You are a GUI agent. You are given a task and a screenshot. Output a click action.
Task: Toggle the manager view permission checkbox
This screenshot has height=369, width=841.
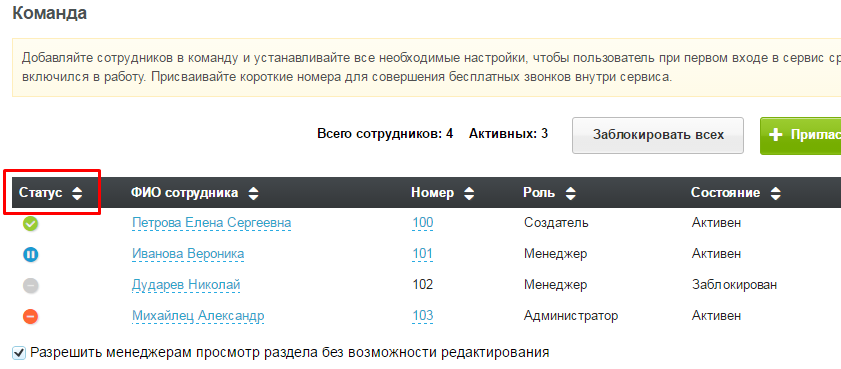19,353
